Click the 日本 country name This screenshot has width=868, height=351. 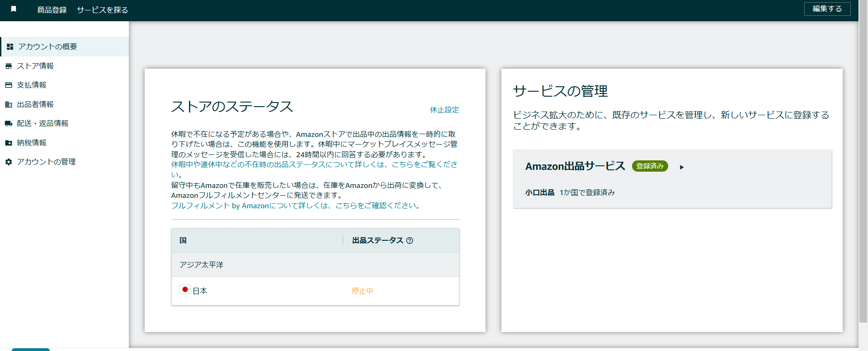(x=200, y=291)
